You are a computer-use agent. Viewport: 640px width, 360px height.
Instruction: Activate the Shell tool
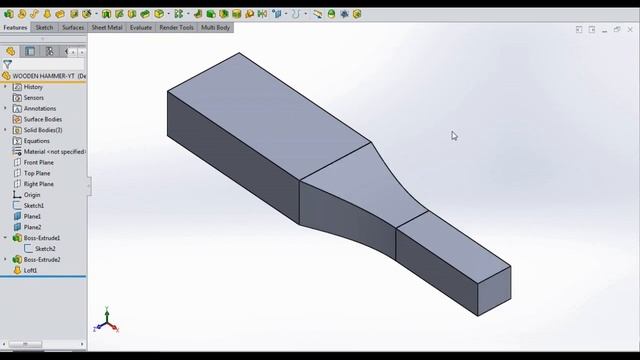224,14
